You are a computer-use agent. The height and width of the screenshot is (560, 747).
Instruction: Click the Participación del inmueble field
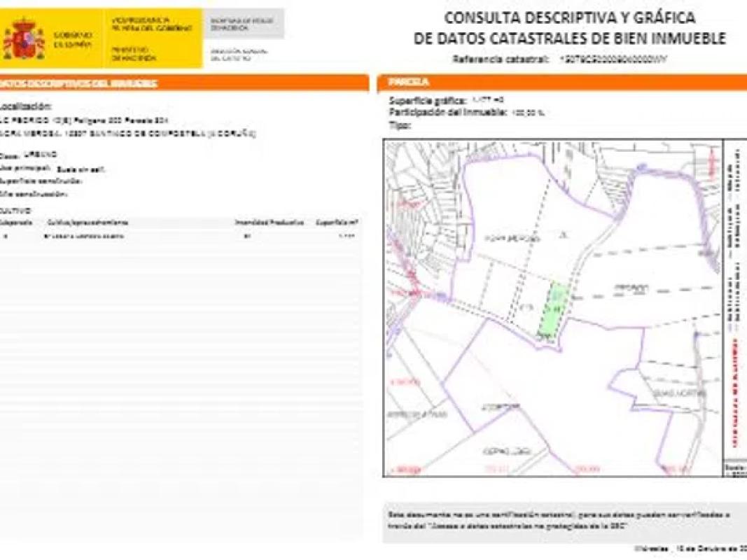467,112
